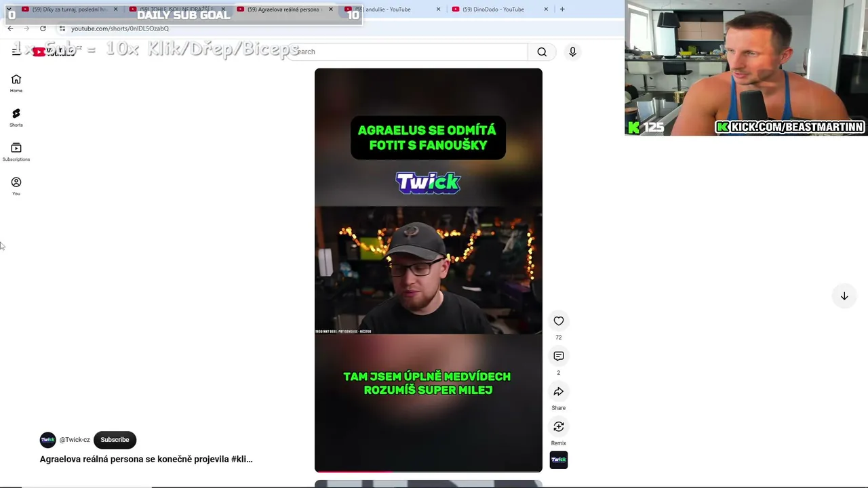
Task: Open the tab search dropdown arrow
Action: point(9,9)
